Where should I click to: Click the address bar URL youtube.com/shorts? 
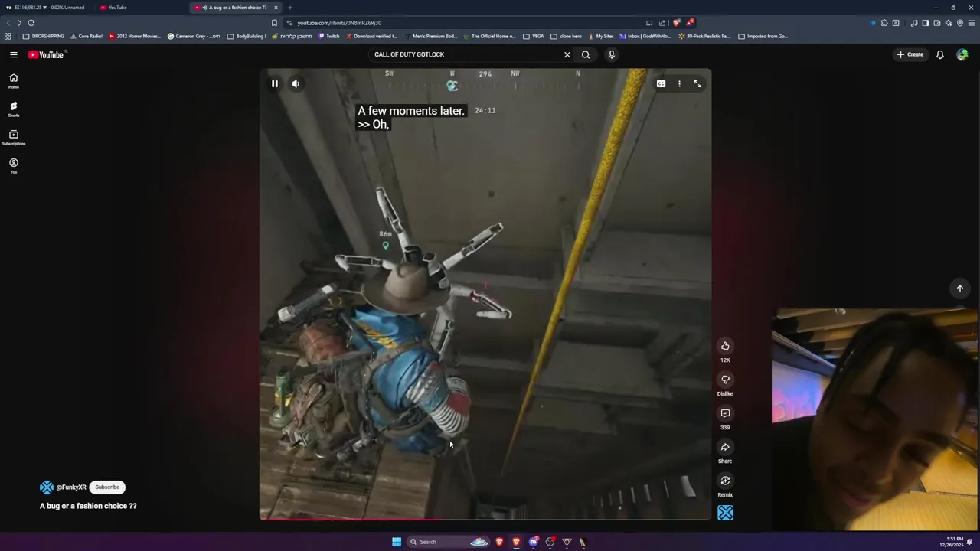point(339,23)
